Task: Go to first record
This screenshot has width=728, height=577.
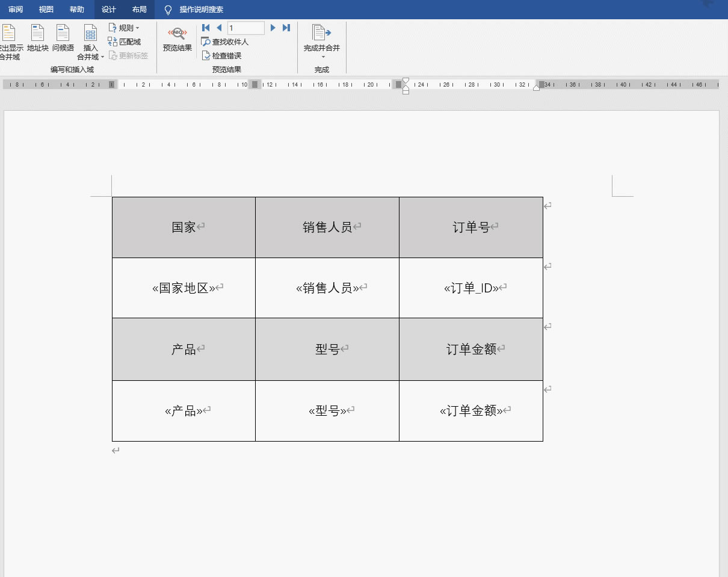Action: tap(206, 28)
